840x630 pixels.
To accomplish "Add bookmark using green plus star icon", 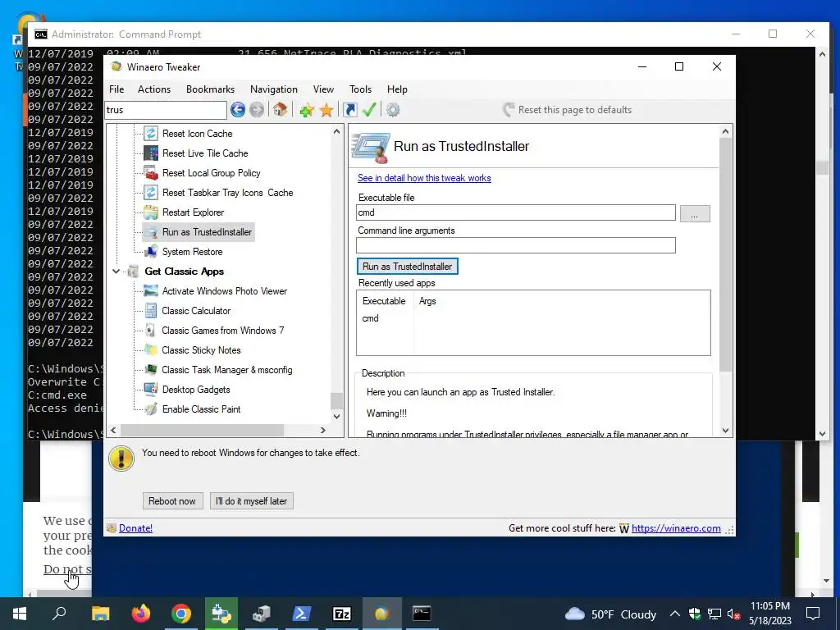I will (307, 111).
